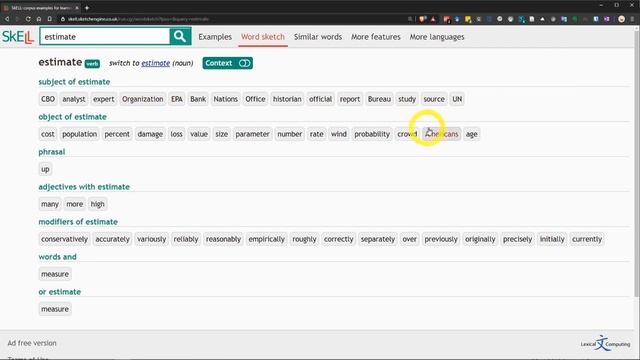This screenshot has width=640, height=360.
Task: Click the Bureau subject collocate
Action: coord(379,99)
